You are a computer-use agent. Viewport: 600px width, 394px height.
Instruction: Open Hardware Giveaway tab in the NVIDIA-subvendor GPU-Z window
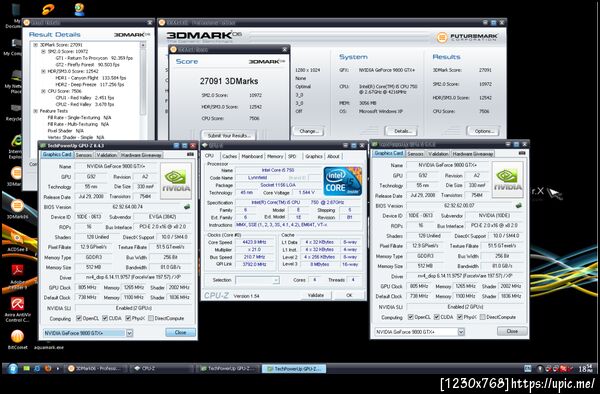click(473, 154)
